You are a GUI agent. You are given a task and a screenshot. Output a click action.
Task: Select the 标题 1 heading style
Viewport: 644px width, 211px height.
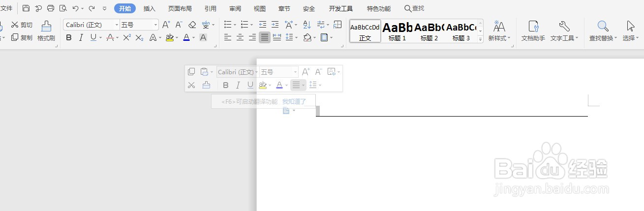[397, 31]
